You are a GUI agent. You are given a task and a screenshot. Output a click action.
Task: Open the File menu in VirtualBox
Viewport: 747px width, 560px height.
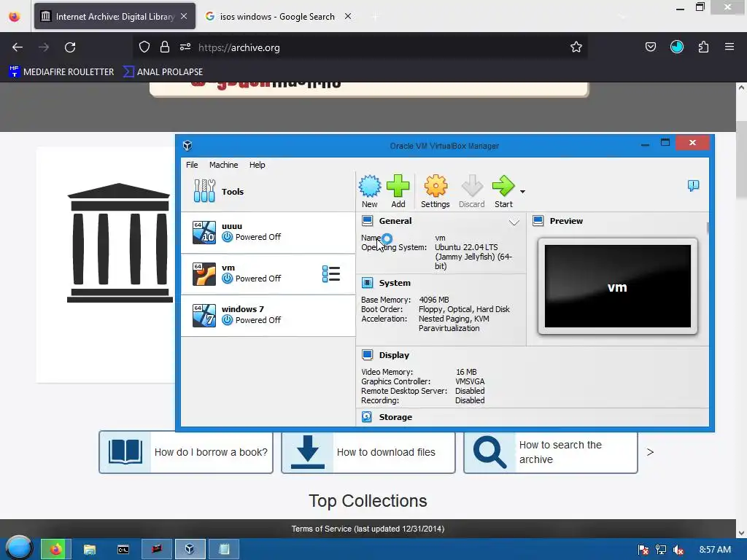click(x=192, y=165)
